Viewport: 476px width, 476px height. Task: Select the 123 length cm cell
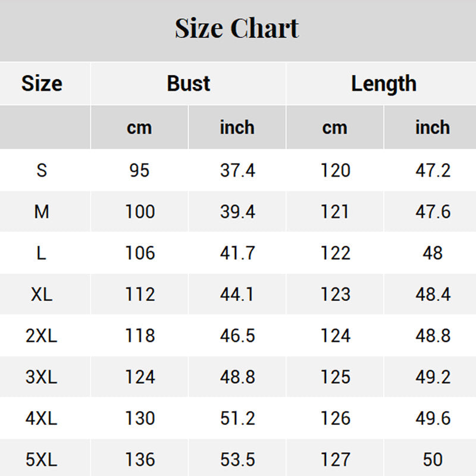335,295
